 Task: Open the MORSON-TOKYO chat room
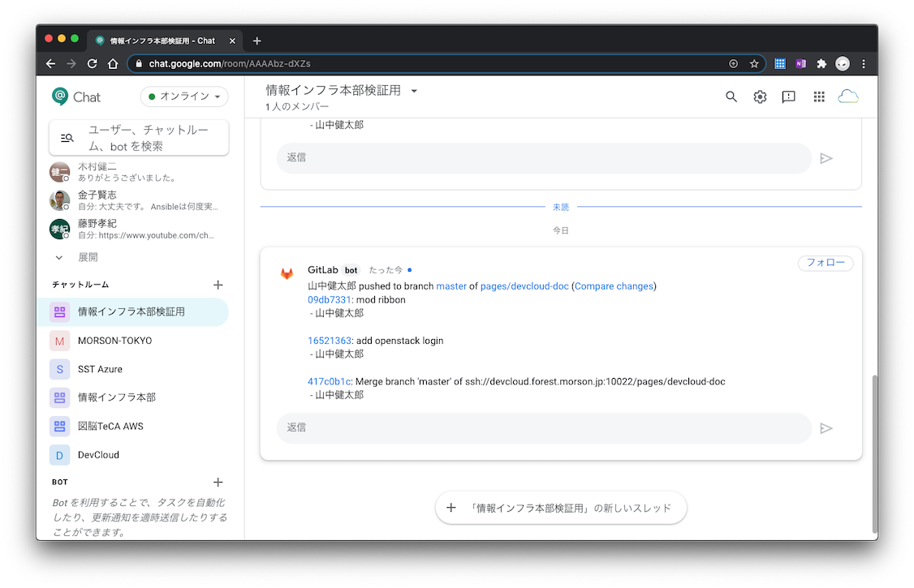point(114,341)
